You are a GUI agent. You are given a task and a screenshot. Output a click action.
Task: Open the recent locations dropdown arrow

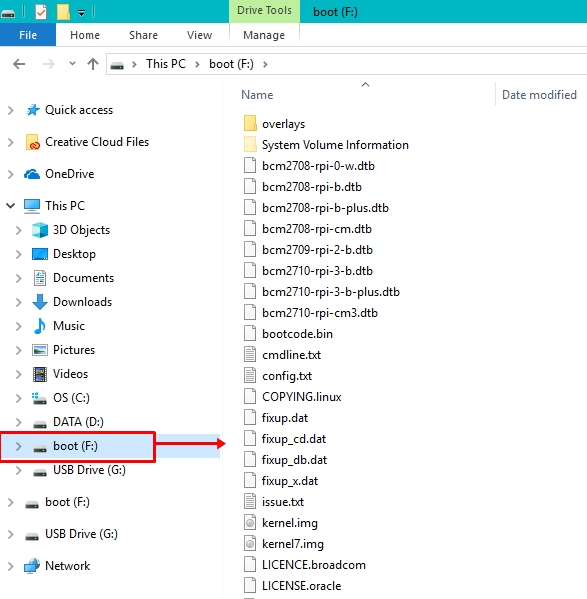72,64
